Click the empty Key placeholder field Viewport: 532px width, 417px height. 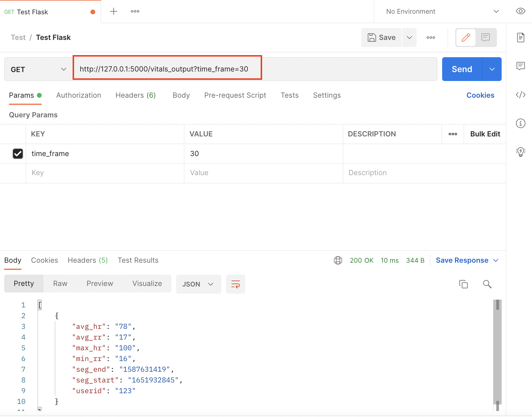105,173
